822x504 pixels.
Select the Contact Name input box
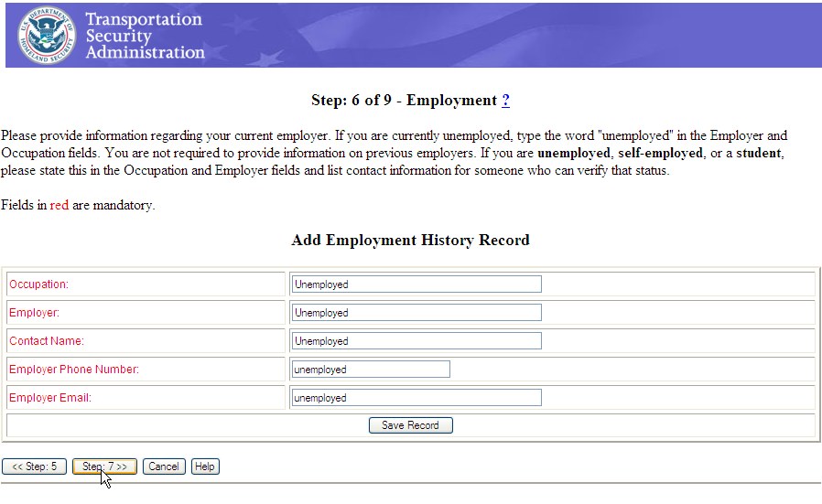[416, 341]
